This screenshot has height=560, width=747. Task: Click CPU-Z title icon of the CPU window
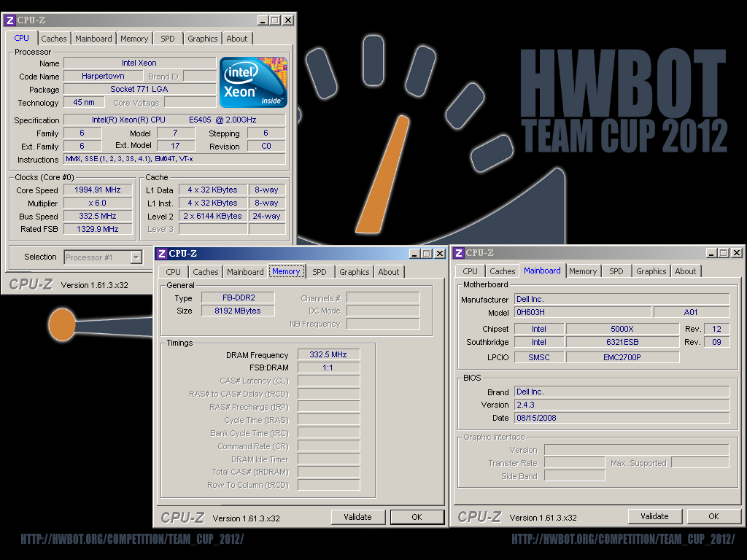(x=10, y=20)
